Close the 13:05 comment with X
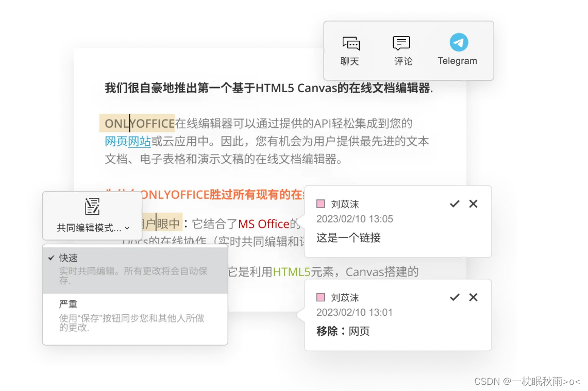Image resolution: width=588 pixels, height=391 pixels. 473,203
